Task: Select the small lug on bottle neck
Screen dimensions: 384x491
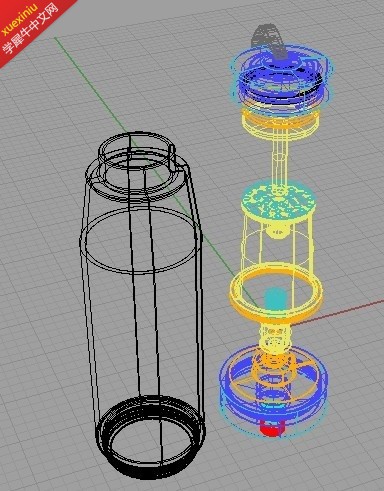Action: (x=172, y=158)
